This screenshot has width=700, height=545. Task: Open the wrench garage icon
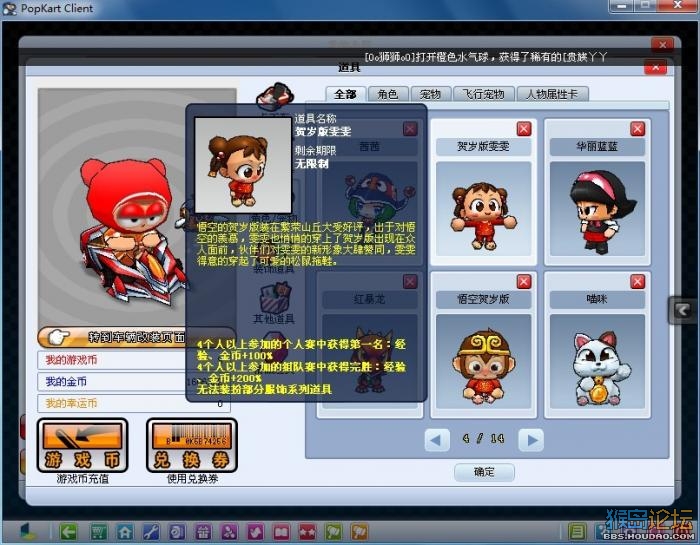(151, 532)
